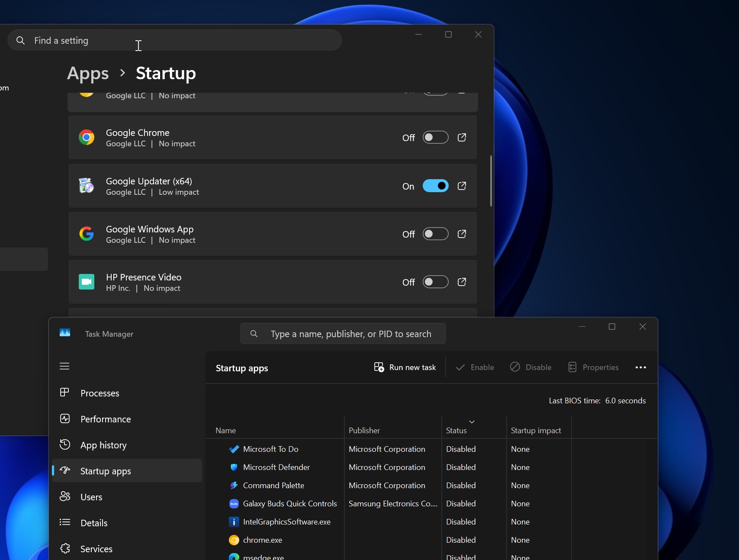This screenshot has width=739, height=560.
Task: Click Disabled status of Microsoft Defender
Action: 461,467
